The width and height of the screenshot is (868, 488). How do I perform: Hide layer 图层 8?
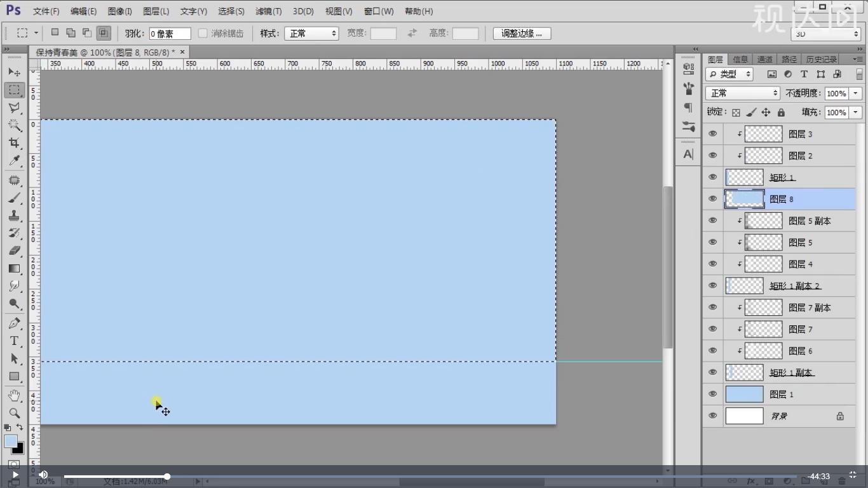[712, 199]
